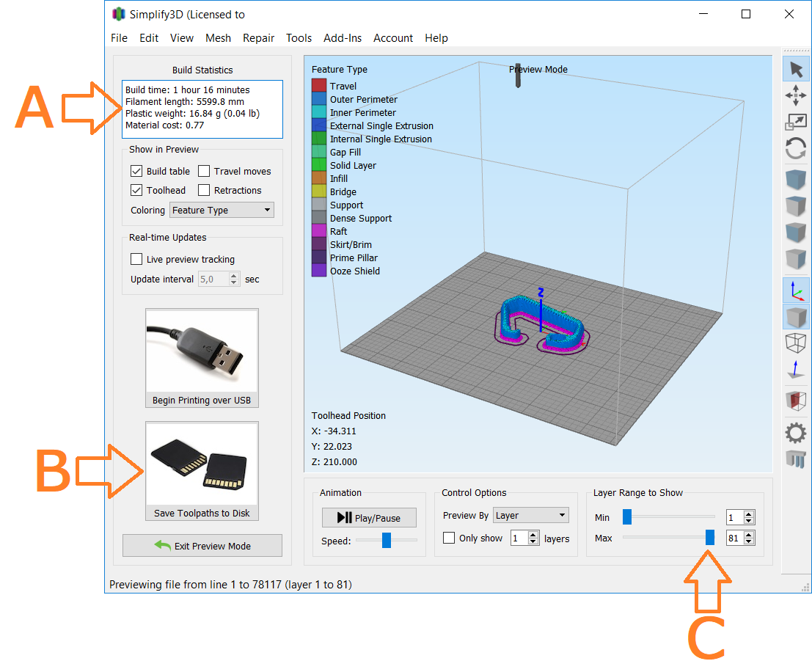Show the coordinate axes orientation tool
The width and height of the screenshot is (812, 661).
(x=796, y=291)
